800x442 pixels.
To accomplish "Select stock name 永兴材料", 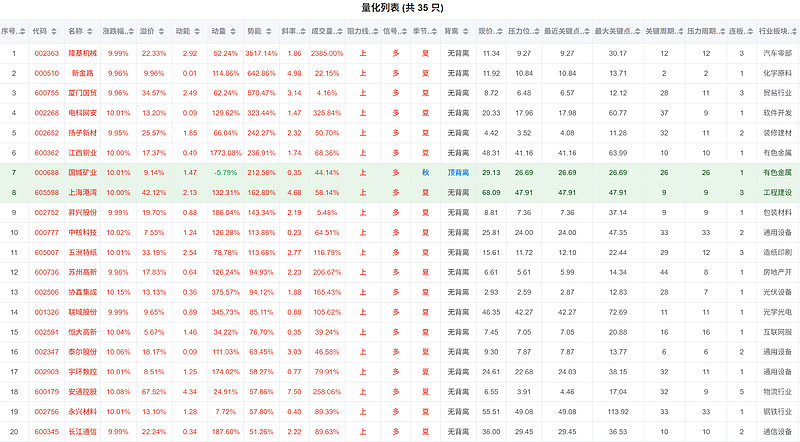I will [x=83, y=411].
